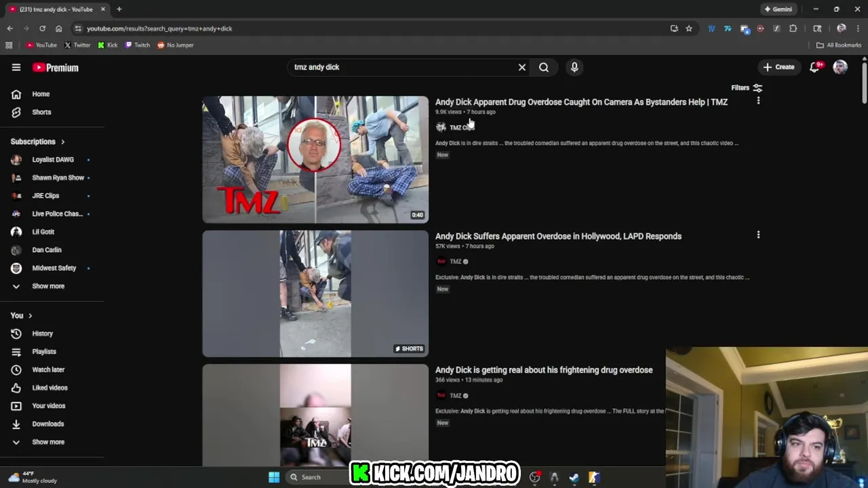Click the magnifier search button
The height and width of the screenshot is (488, 868).
[x=544, y=67]
